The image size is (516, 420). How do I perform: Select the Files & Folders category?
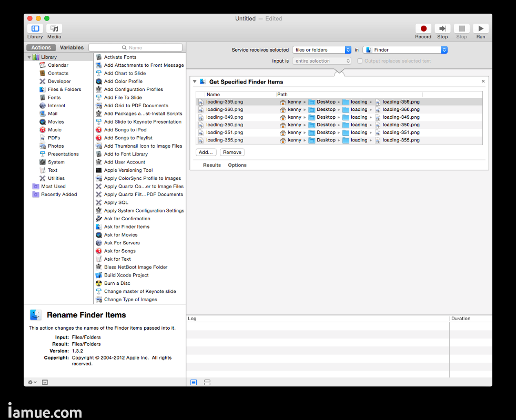64,89
